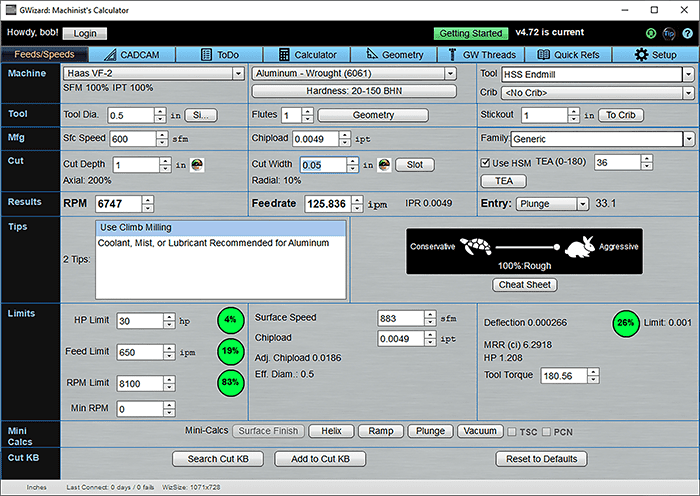Click the Hardness: 20-150 BHN button
Viewport: 700px width, 496px height.
(x=354, y=91)
